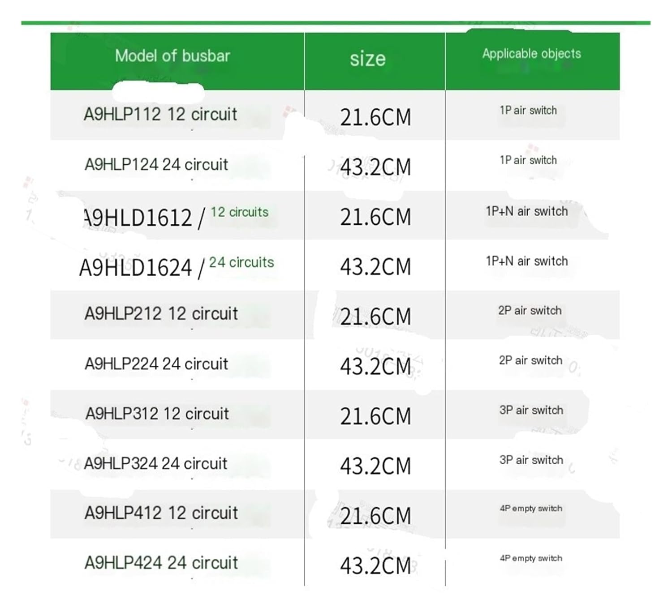The width and height of the screenshot is (672, 616).
Task: Click '1P+N air switch' in A9HLD1612 row
Action: coord(526,211)
